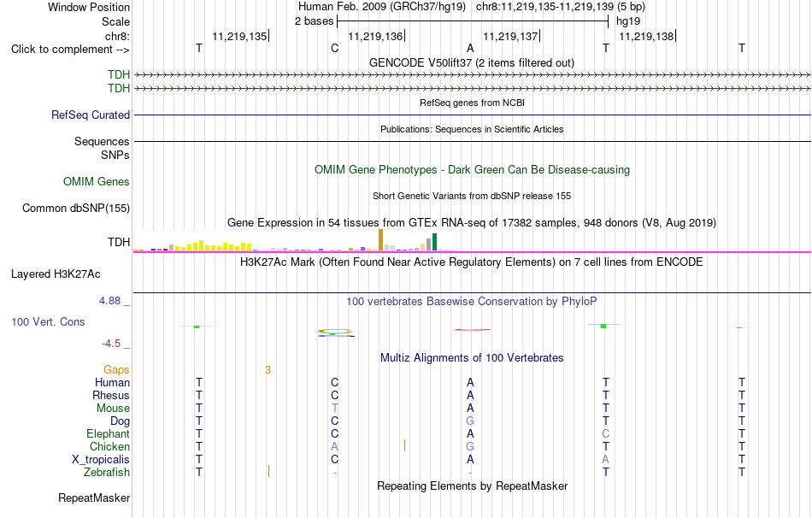Open the Layered H3K27Ac track label
The height and width of the screenshot is (518, 812).
point(56,274)
